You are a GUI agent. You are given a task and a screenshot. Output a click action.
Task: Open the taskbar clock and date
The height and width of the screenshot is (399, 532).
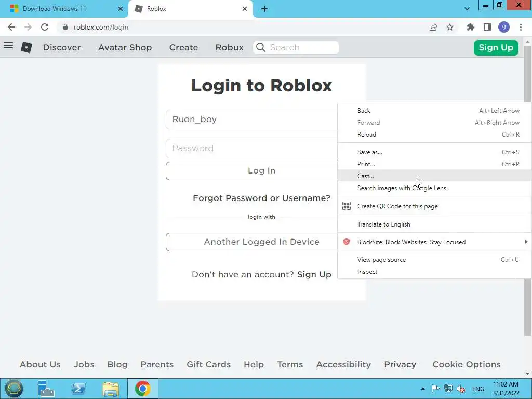pyautogui.click(x=506, y=389)
